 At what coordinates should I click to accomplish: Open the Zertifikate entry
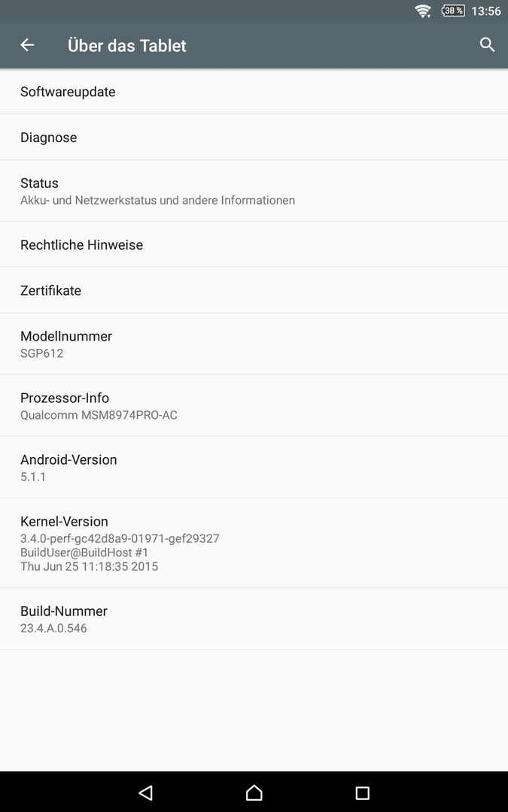coord(254,290)
